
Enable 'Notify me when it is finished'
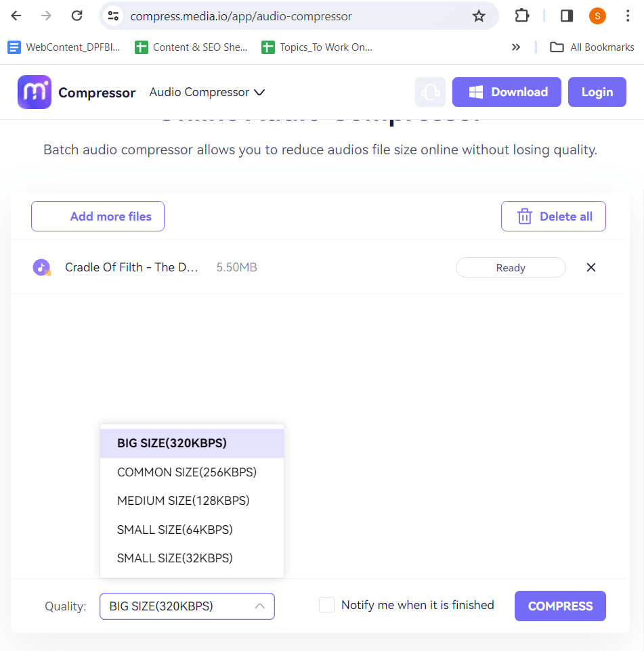coord(327,605)
